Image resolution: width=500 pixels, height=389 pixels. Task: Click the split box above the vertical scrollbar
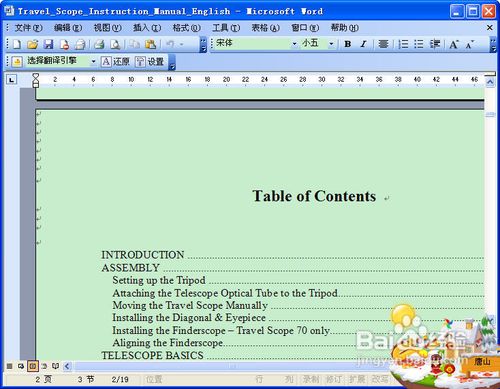click(x=490, y=74)
